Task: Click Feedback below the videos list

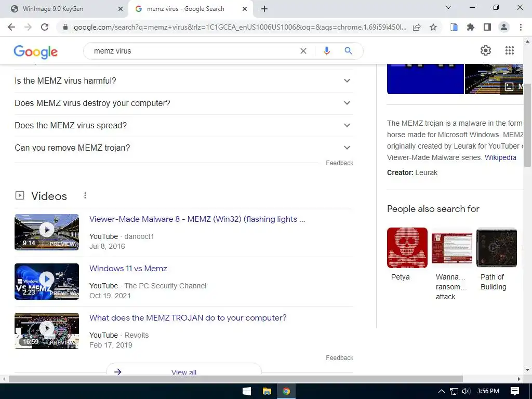Action: (340, 357)
